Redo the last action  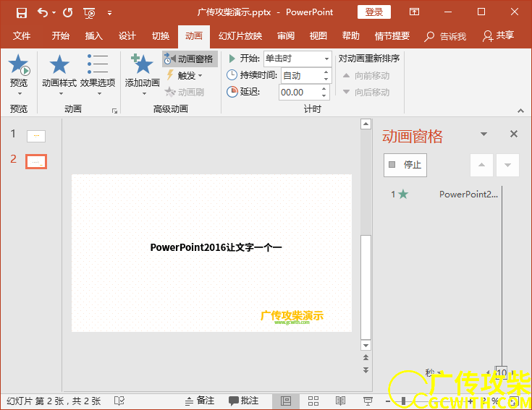click(68, 13)
